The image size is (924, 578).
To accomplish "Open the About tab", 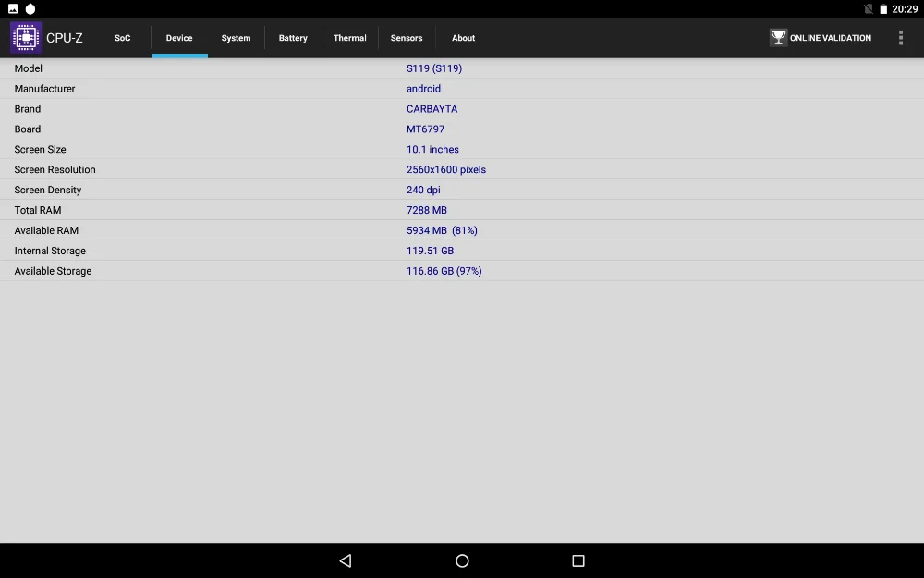I will tap(463, 38).
